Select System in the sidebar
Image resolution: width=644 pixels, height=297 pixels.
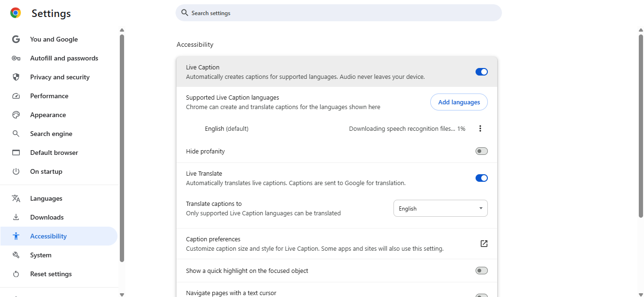41,255
